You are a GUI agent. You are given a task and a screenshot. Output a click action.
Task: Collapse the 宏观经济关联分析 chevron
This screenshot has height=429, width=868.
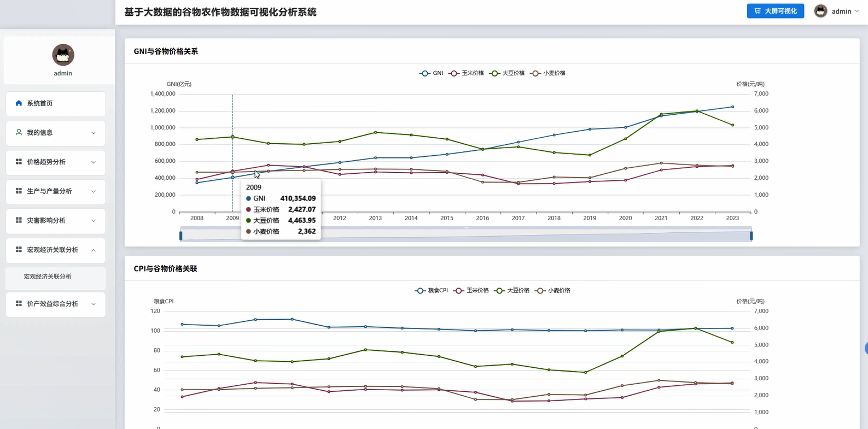[94, 250]
